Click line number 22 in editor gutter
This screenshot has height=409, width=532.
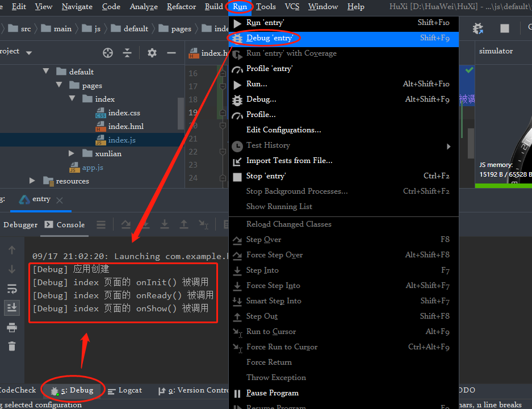click(193, 152)
